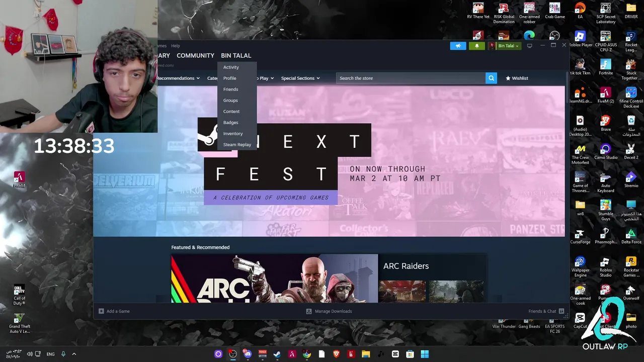
Task: Open the Stremio desktop shortcut
Action: tap(631, 179)
